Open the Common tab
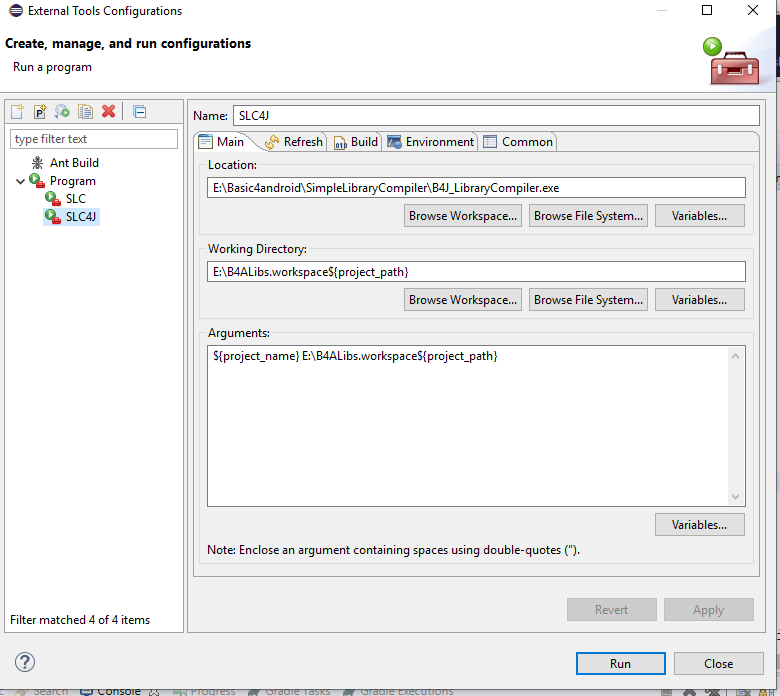The image size is (780, 696). (x=518, y=142)
